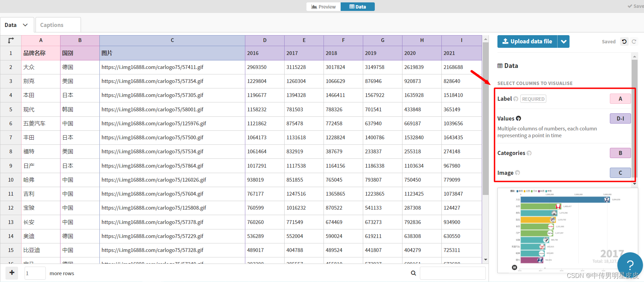This screenshot has height=282, width=644.
Task: Select the cell '比亚迪'
Action: pos(41,250)
